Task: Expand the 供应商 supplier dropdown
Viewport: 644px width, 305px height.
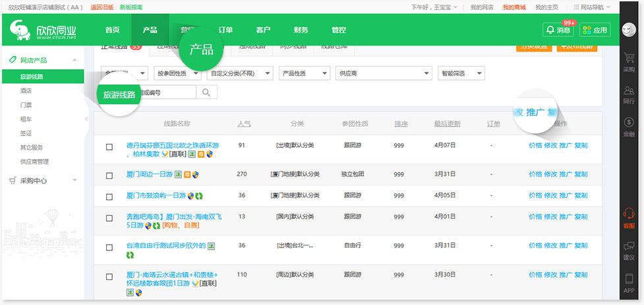Action: tap(383, 73)
